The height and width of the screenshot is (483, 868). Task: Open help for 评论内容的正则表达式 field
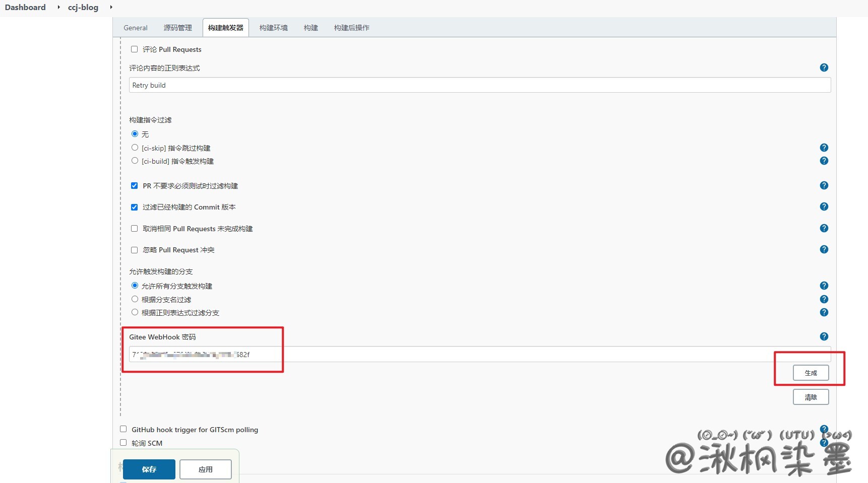point(824,67)
